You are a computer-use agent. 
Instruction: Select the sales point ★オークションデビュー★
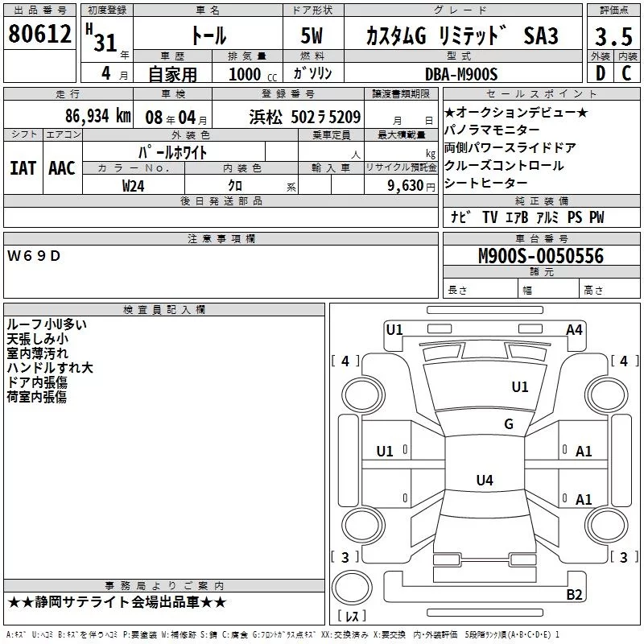tap(516, 112)
